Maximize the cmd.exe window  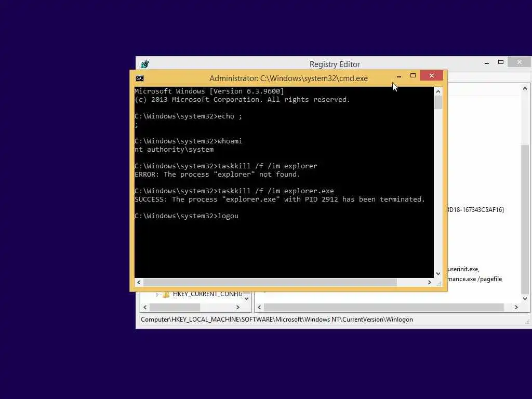pyautogui.click(x=413, y=75)
